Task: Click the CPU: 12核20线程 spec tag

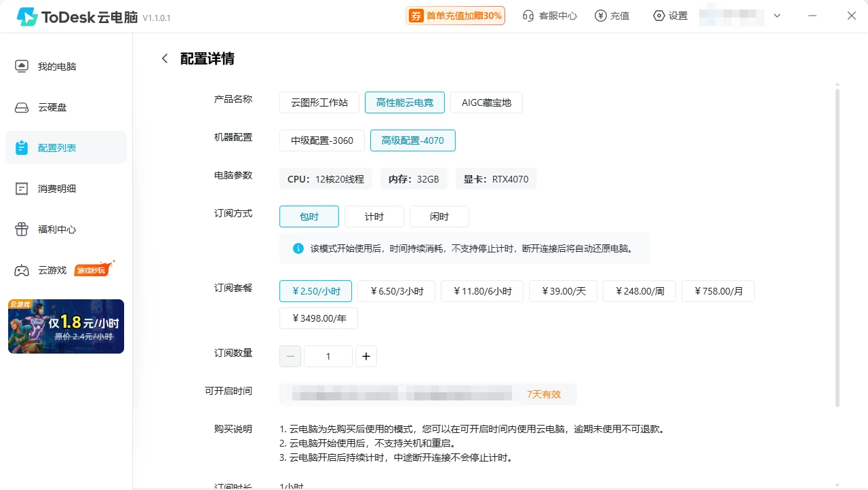Action: tap(325, 179)
